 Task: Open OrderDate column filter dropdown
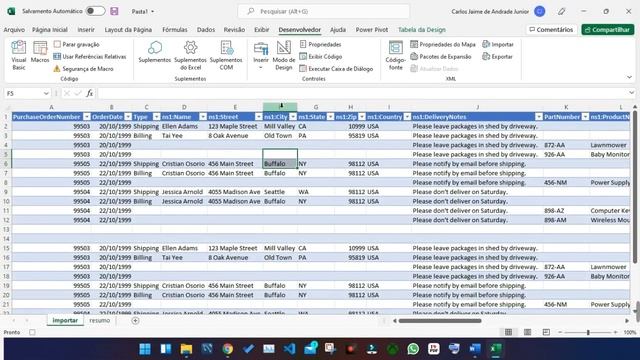pyautogui.click(x=128, y=117)
